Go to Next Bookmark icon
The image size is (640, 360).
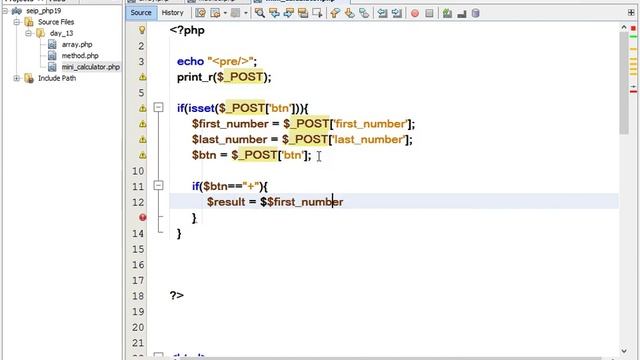pos(349,13)
